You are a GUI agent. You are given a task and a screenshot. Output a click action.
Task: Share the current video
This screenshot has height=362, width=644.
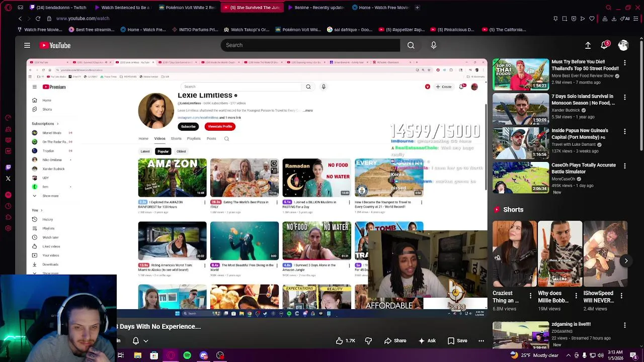pyautogui.click(x=395, y=341)
